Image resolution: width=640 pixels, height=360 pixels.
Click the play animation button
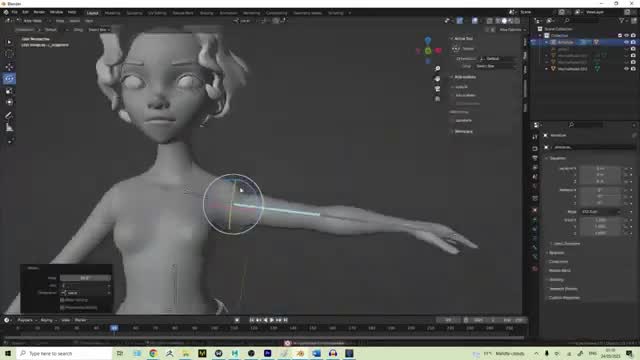click(272, 320)
